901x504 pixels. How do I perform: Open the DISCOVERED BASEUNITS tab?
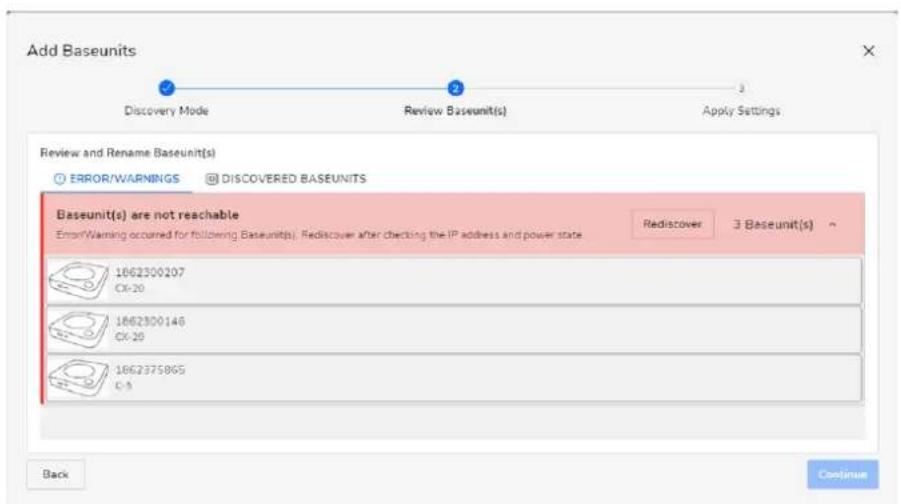[286, 179]
